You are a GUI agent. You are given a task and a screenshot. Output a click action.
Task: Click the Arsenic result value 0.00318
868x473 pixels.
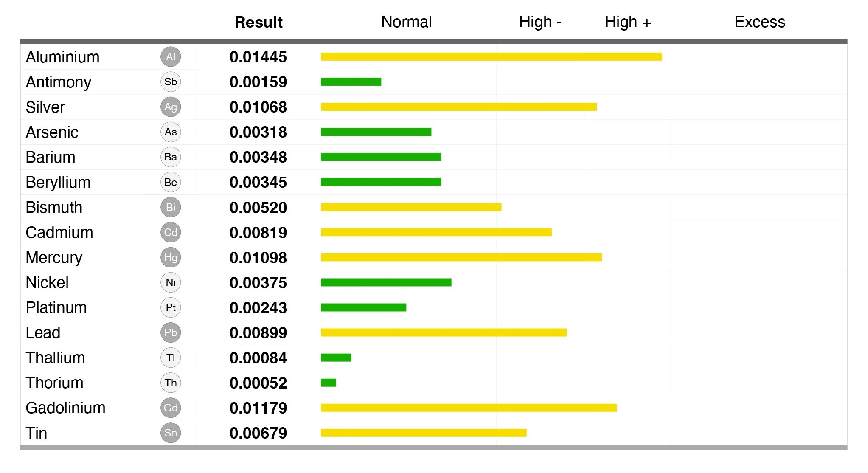click(x=258, y=132)
